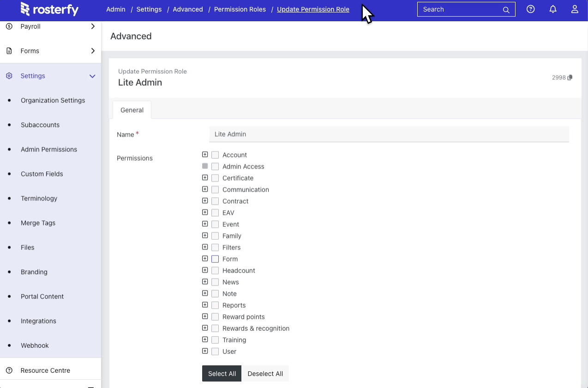This screenshot has width=588, height=388.
Task: Expand the User permission node
Action: point(205,351)
